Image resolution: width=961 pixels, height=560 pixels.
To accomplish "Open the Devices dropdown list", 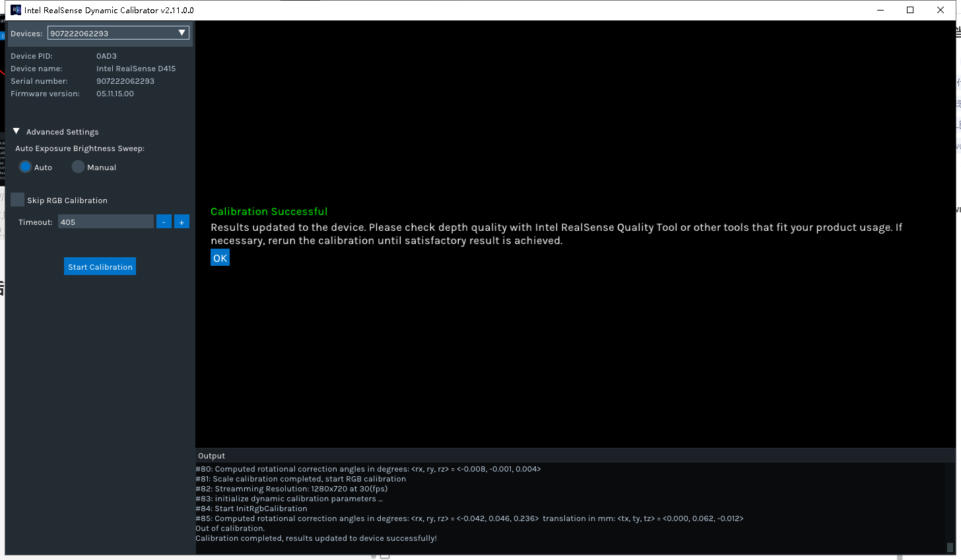I will click(118, 33).
